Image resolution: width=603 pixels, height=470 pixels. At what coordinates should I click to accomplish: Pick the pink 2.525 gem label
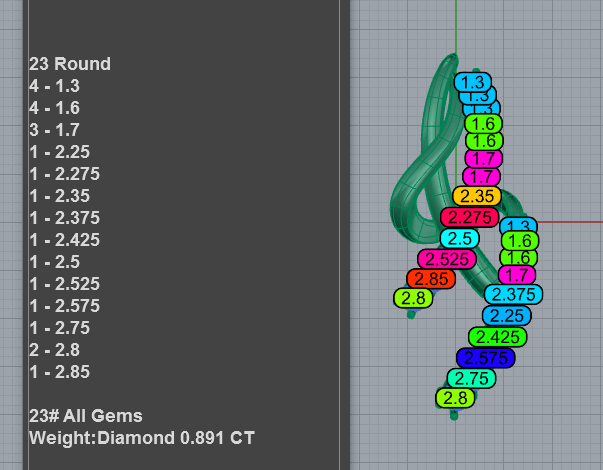447,259
